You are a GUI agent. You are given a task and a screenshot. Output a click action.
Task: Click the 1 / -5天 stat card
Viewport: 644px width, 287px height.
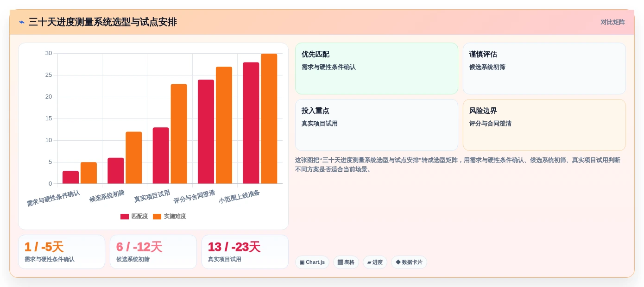[62, 252]
